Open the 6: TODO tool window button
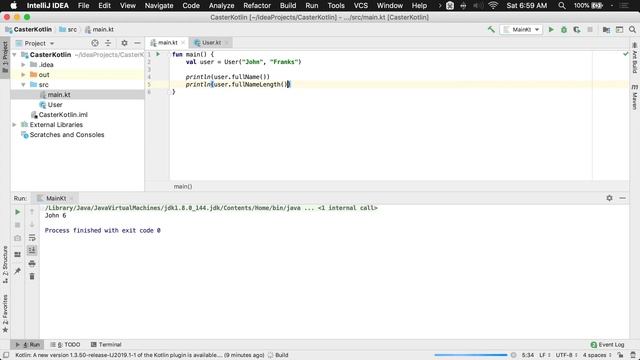The height and width of the screenshot is (360, 640). point(65,344)
